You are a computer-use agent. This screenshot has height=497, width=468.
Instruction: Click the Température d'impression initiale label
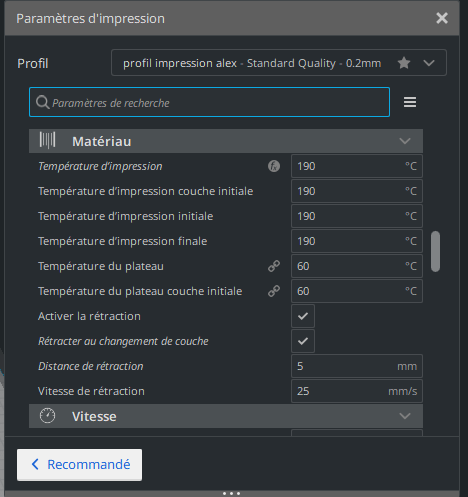coord(125,216)
